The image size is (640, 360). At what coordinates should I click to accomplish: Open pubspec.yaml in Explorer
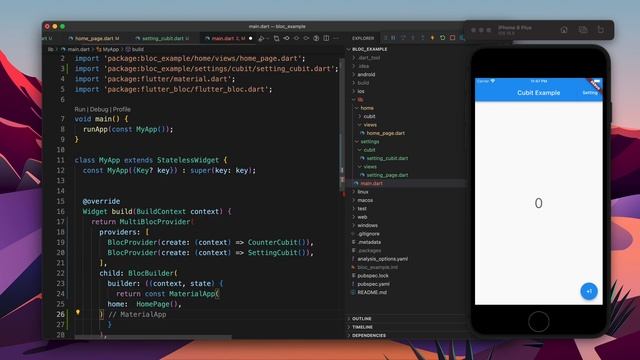click(373, 284)
